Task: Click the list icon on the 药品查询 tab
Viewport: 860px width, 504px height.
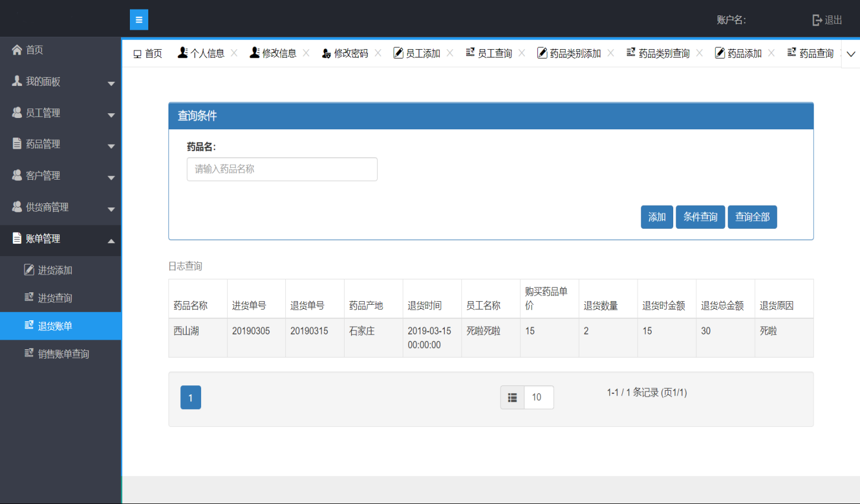Action: [x=792, y=52]
